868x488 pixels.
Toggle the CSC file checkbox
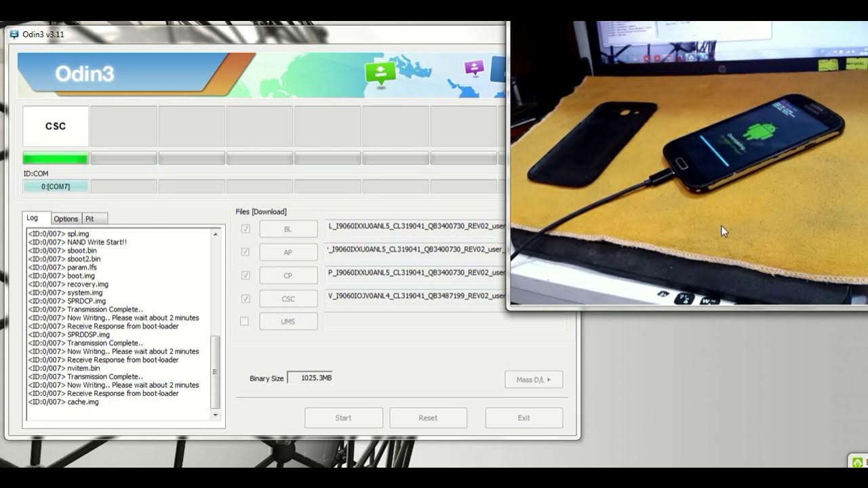(x=245, y=298)
